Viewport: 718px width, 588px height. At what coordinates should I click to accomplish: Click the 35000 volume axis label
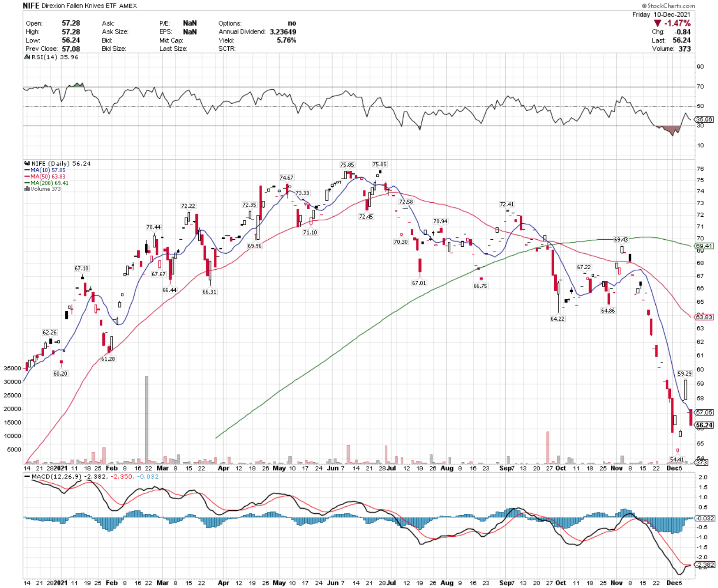click(12, 368)
